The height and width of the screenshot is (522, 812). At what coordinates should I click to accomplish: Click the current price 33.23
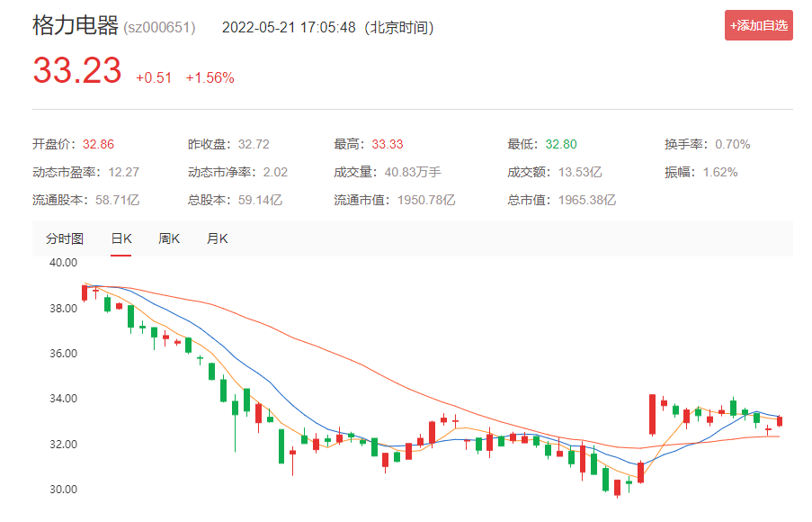[77, 71]
